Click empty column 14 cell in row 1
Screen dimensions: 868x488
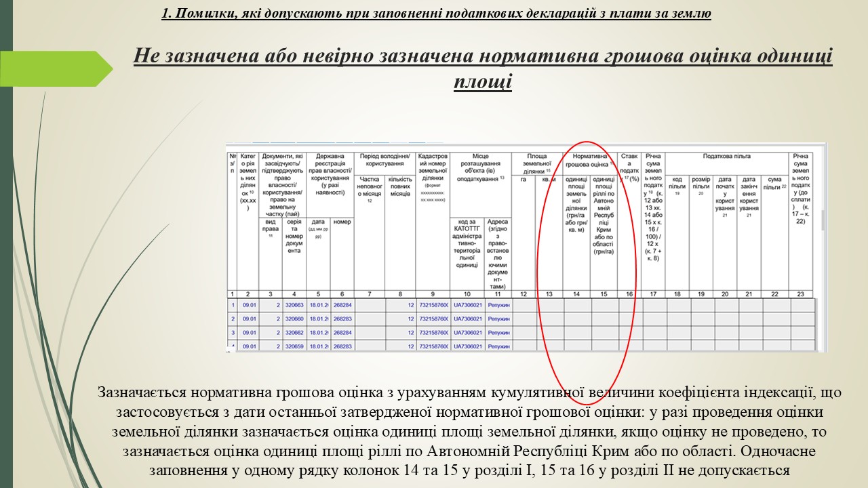click(576, 305)
